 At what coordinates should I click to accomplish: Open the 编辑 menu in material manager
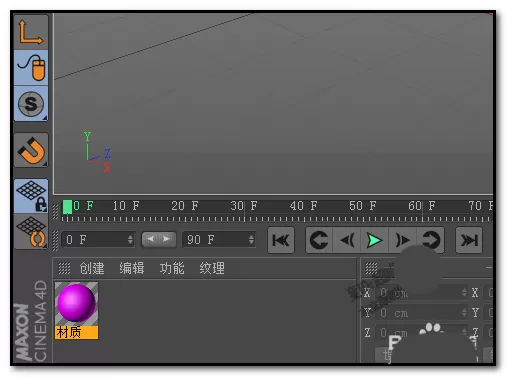coord(132,268)
